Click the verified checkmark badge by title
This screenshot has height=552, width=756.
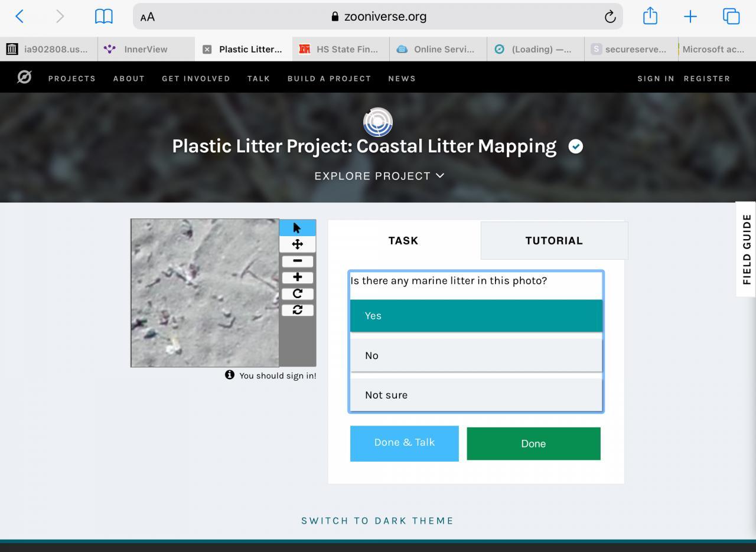575,146
